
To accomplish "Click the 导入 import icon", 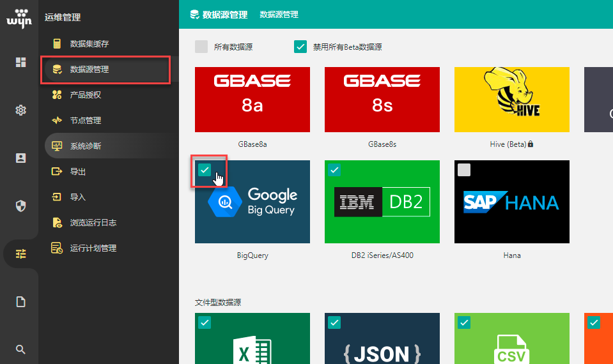I will click(57, 197).
